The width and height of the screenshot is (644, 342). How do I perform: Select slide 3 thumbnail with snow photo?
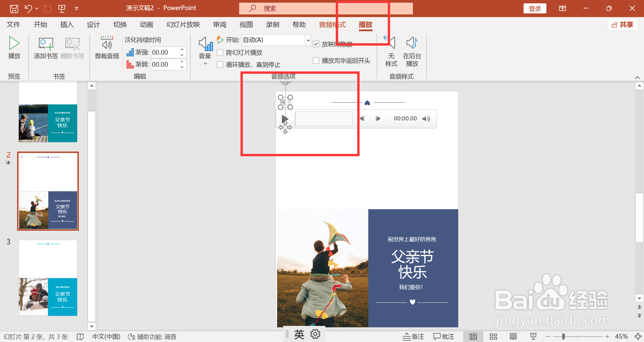click(x=48, y=278)
